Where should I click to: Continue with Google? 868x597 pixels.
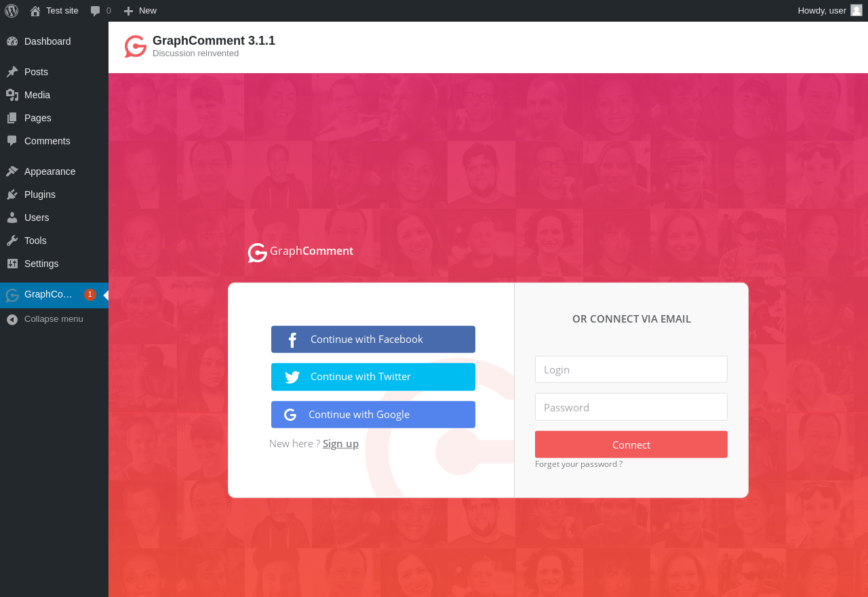pyautogui.click(x=373, y=415)
